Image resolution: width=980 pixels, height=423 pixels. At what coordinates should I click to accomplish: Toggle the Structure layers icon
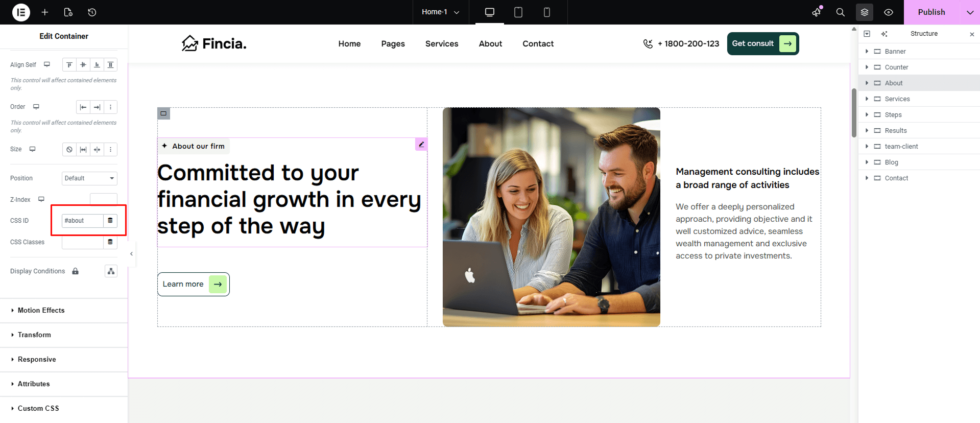(x=864, y=12)
